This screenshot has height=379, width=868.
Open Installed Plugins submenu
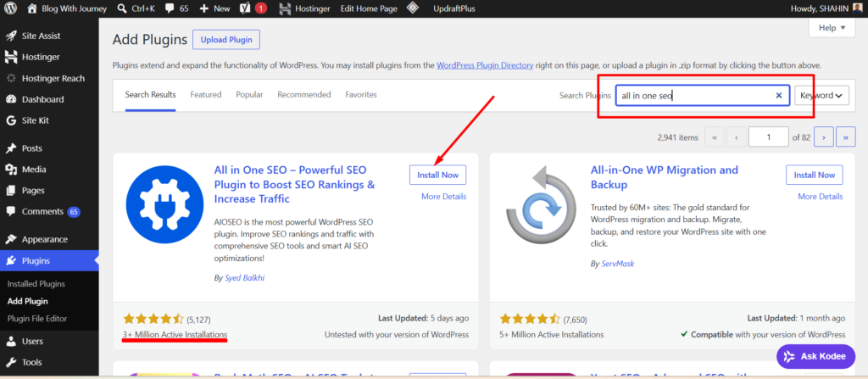coord(36,284)
